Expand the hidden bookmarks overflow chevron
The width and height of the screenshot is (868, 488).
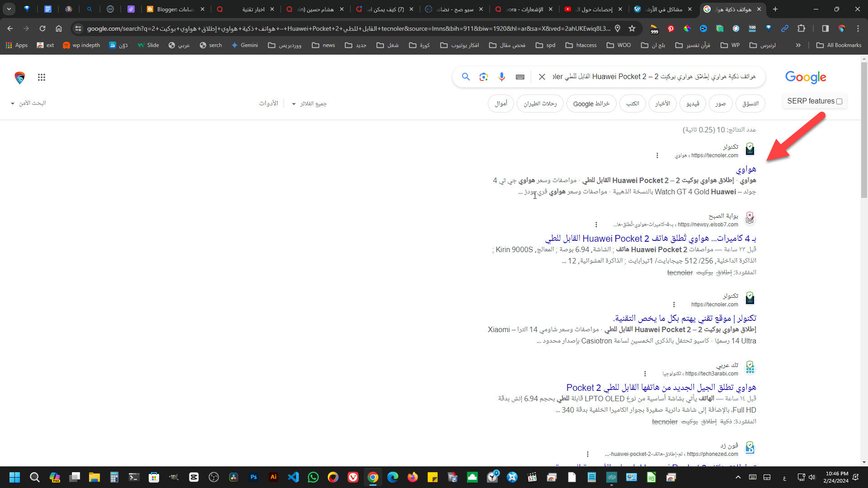coord(798,45)
